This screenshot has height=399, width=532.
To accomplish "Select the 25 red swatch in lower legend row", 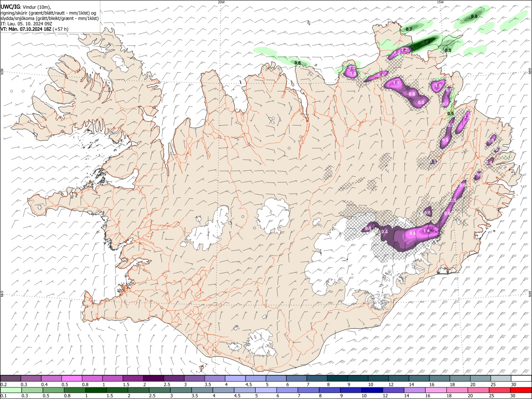I will tap(500, 390).
